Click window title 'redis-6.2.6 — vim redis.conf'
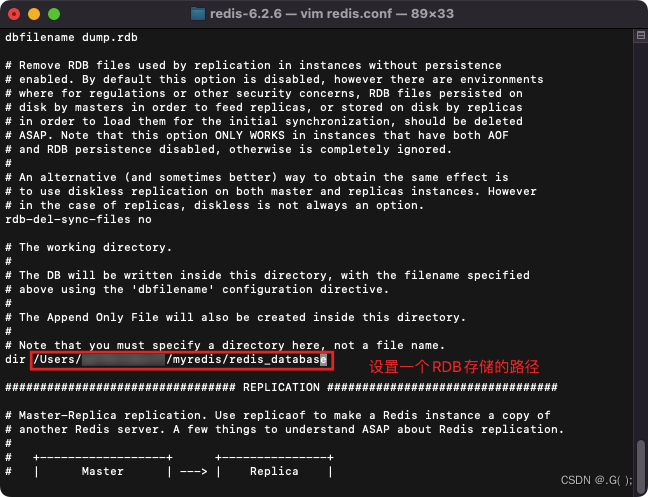Screen dimensions: 648x497 [301, 14]
